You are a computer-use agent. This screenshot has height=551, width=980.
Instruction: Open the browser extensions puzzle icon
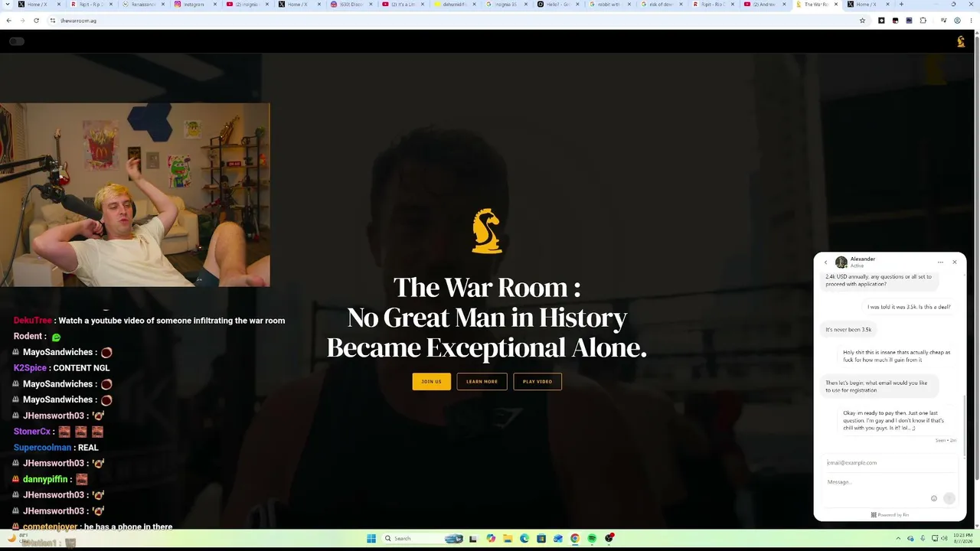[x=923, y=21]
